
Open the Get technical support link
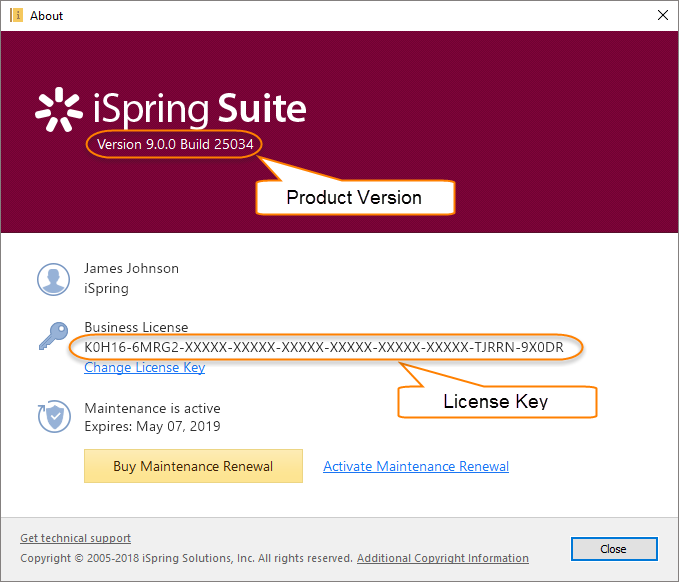coord(75,538)
